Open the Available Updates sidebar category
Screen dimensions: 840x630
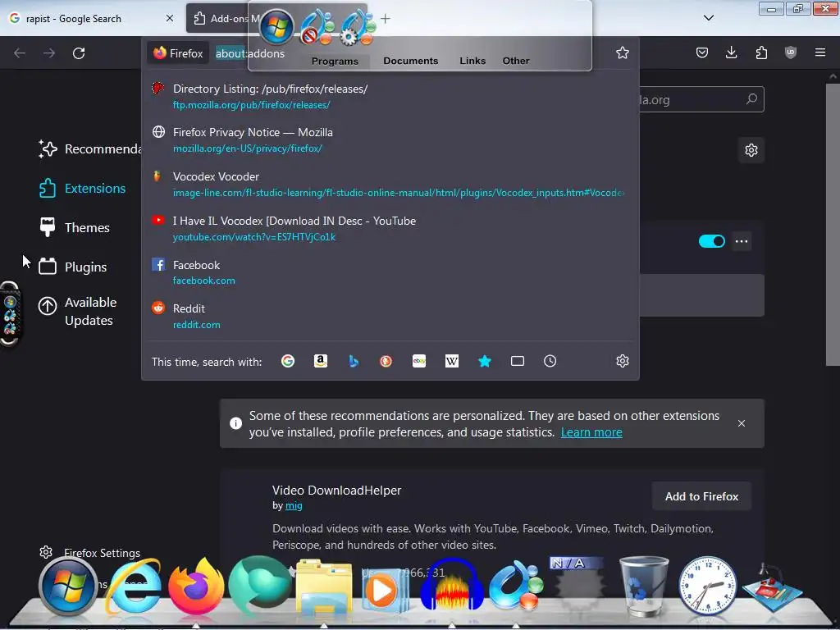[x=78, y=311]
